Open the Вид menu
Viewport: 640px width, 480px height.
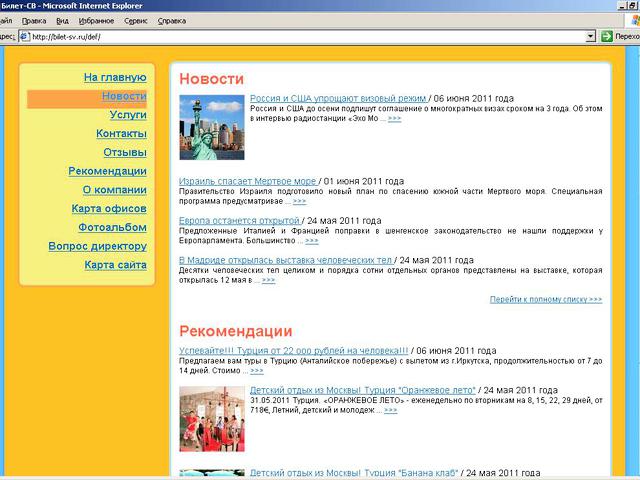point(63,20)
